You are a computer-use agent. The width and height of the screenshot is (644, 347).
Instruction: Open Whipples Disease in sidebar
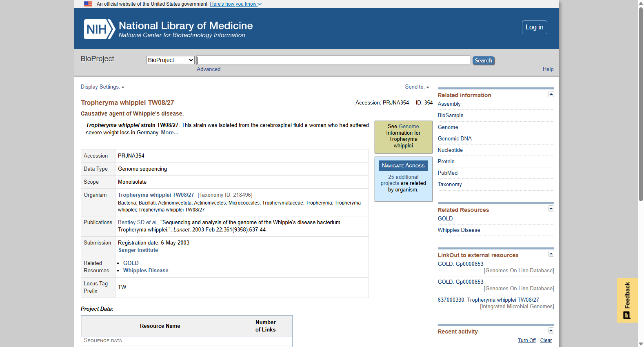click(459, 230)
